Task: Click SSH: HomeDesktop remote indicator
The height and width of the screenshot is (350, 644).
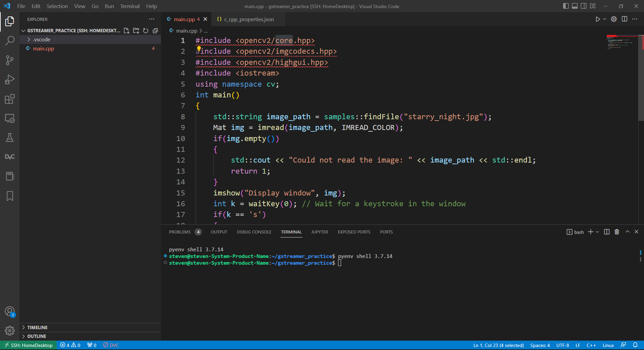Action: pyautogui.click(x=29, y=345)
